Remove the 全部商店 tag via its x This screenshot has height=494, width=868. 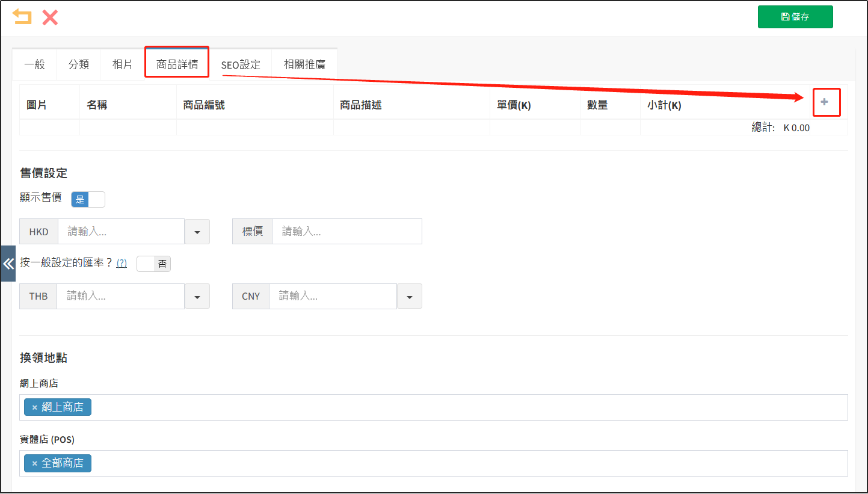34,463
